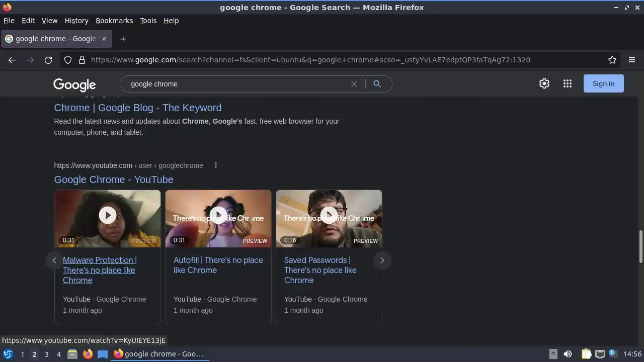The height and width of the screenshot is (362, 644).
Task: Open the Edit menu
Action: 28,21
